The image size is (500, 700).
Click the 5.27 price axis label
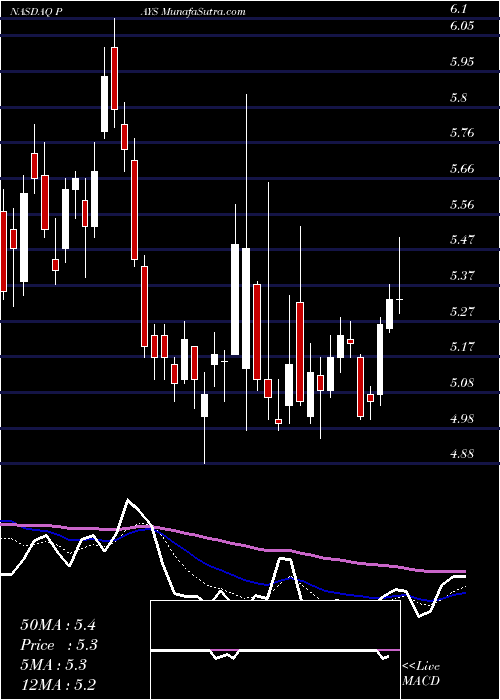click(x=462, y=311)
